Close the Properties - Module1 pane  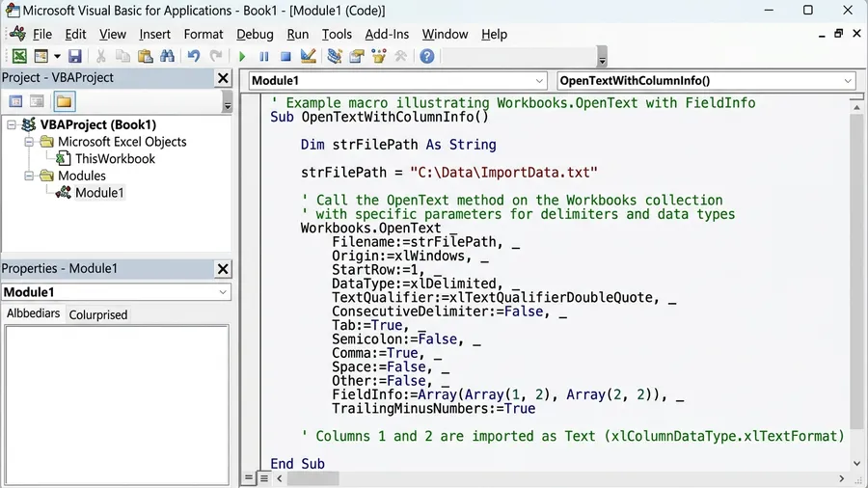point(223,269)
